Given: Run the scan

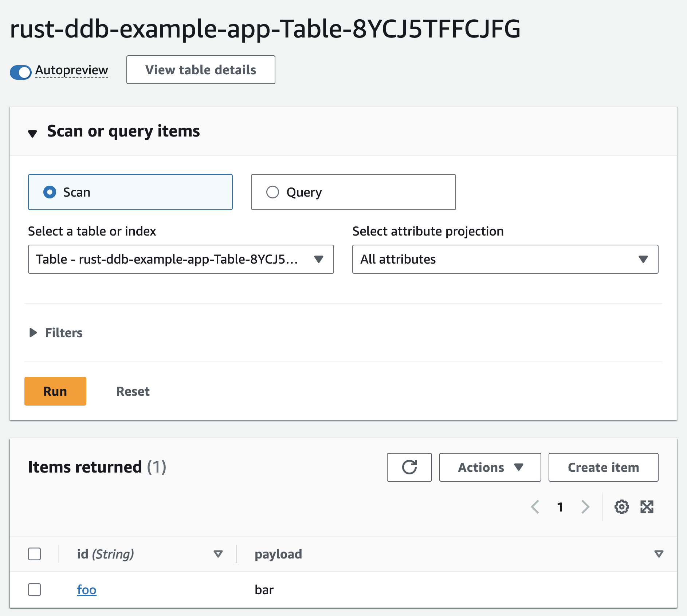Looking at the screenshot, I should tap(55, 391).
